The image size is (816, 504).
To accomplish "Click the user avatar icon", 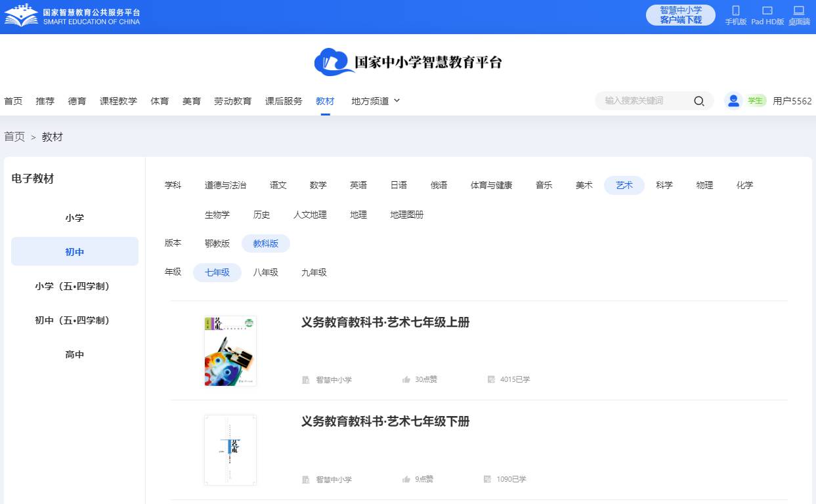I will tap(733, 100).
